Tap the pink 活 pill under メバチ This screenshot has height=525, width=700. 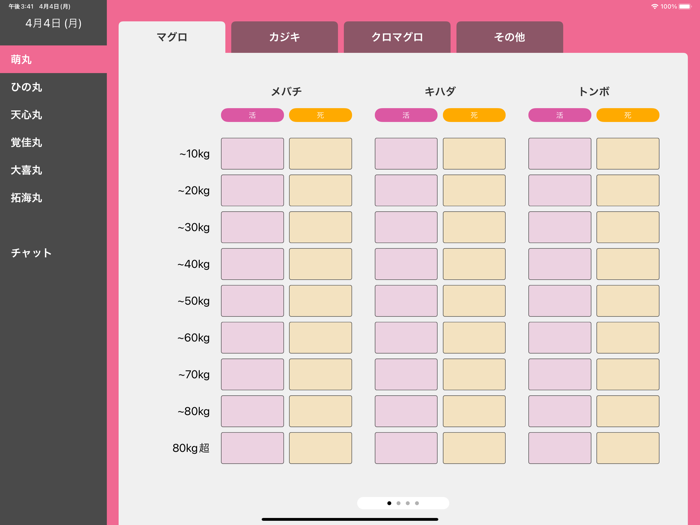[x=252, y=115]
